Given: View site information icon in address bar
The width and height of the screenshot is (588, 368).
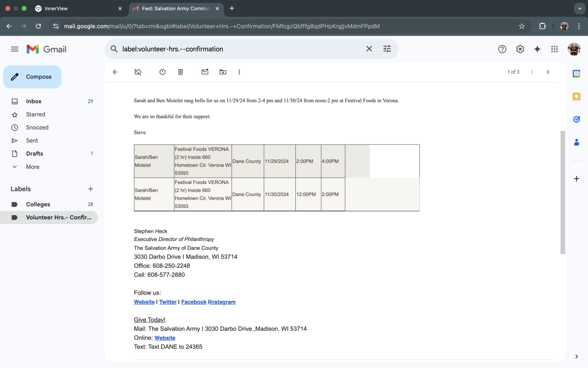Looking at the screenshot, I should (x=56, y=26).
